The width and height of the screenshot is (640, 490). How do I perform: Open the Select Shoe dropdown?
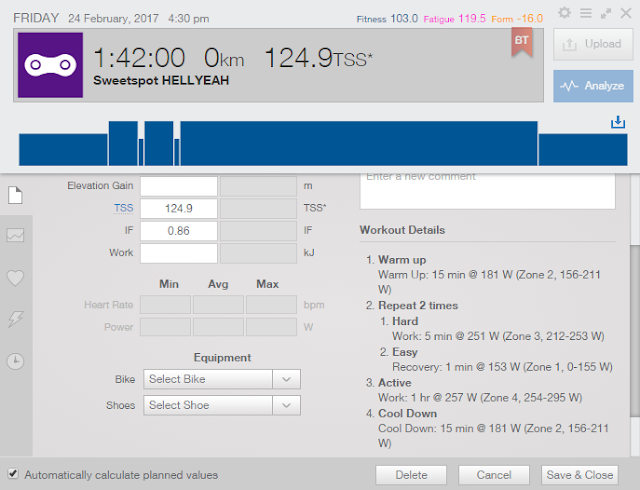222,405
